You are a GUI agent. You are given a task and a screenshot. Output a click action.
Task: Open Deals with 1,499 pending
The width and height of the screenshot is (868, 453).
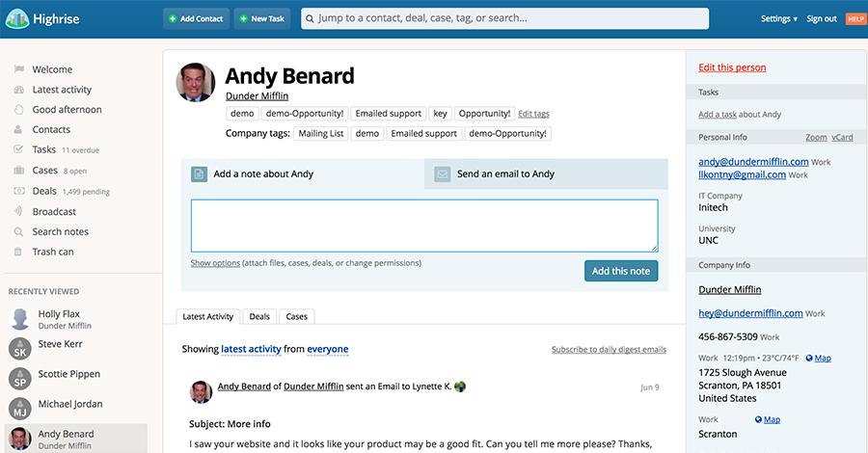70,191
